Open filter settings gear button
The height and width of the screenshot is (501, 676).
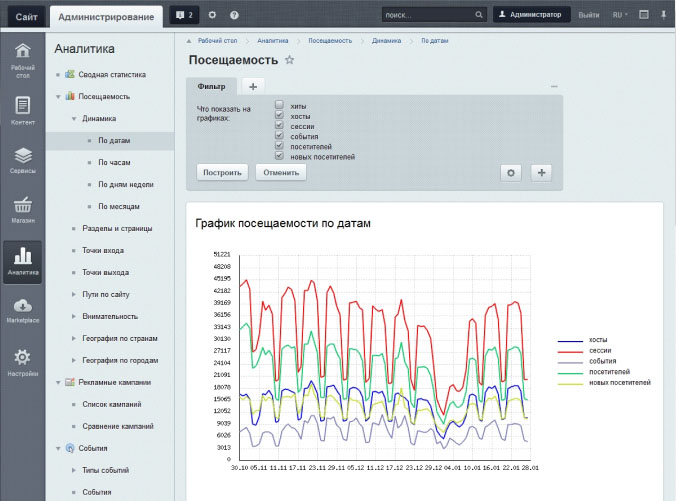click(x=511, y=172)
